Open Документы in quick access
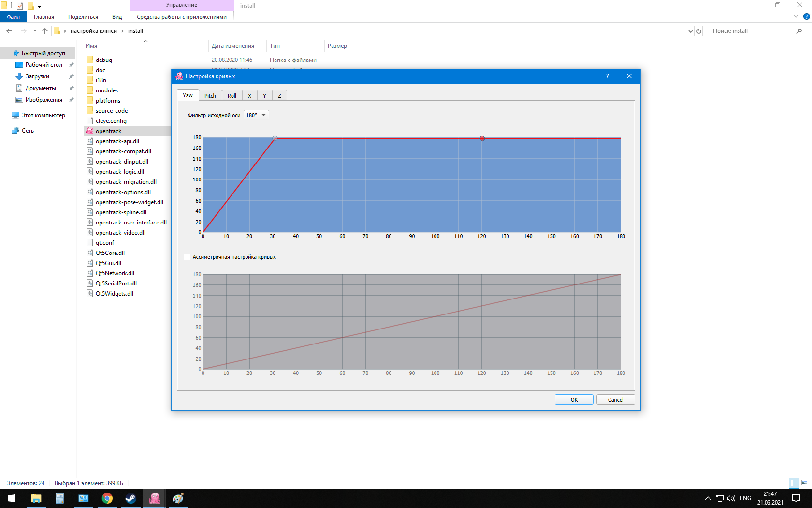 [41, 88]
